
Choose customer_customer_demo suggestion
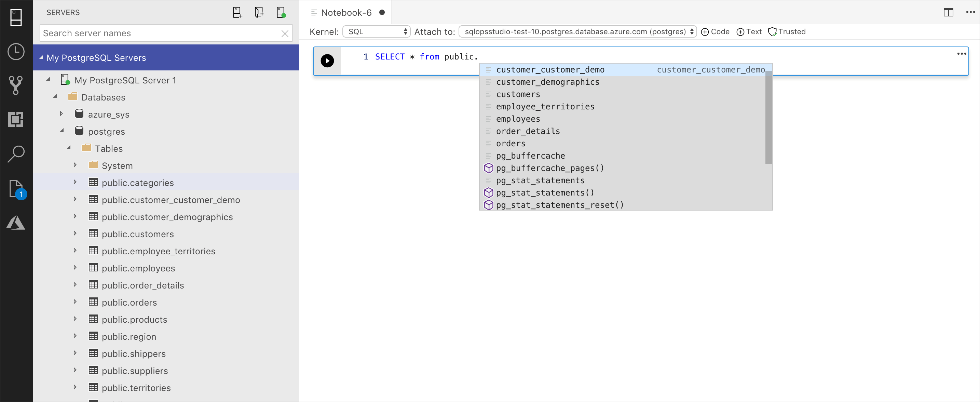[x=622, y=70]
